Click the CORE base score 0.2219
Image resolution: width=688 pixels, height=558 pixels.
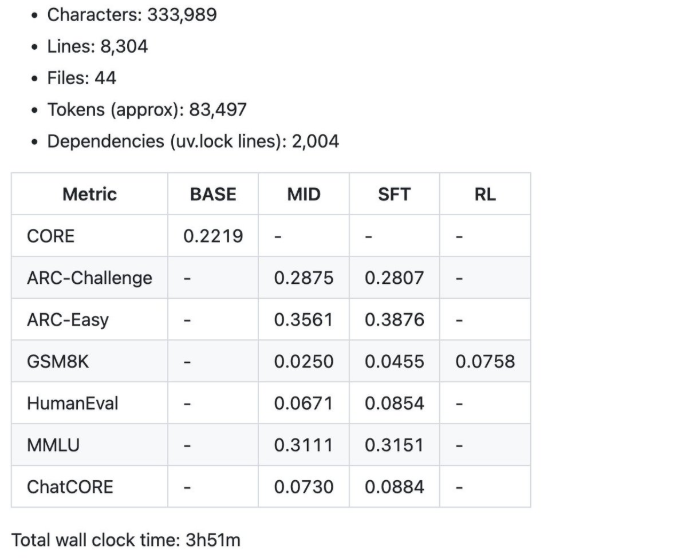pyautogui.click(x=213, y=236)
